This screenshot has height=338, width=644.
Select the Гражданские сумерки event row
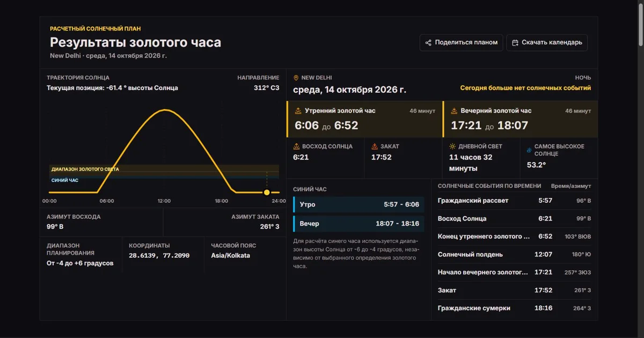515,308
